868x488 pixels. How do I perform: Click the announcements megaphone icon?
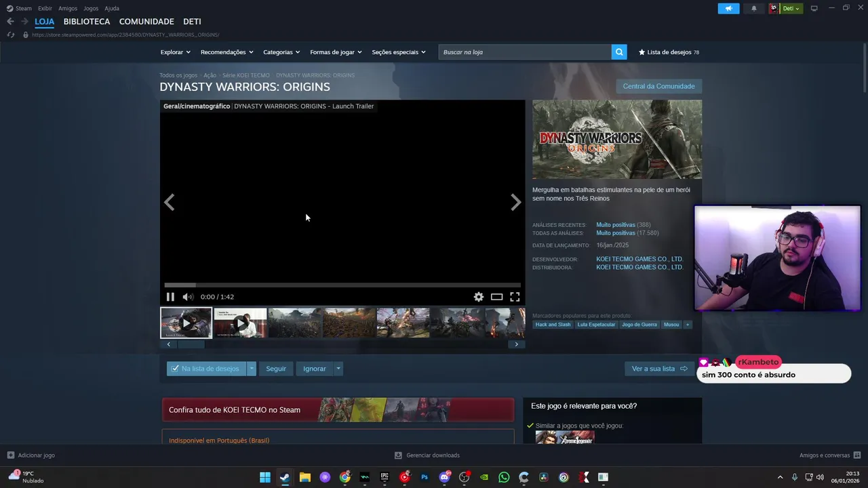coord(728,8)
